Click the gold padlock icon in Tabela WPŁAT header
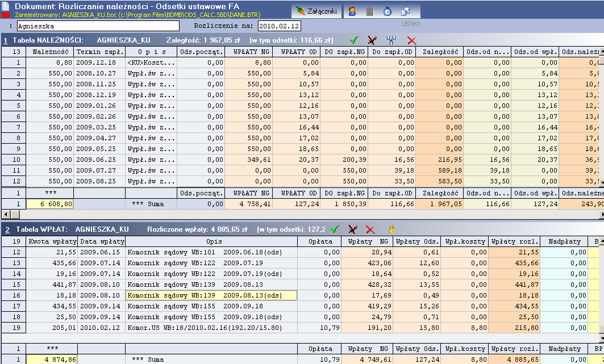Viewport: 604px width, 364px height. (391, 230)
